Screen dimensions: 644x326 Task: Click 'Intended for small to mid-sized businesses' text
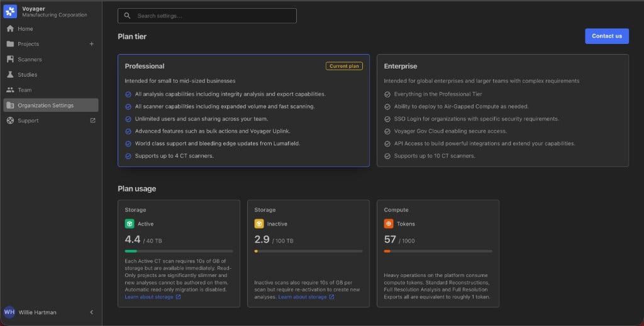180,81
